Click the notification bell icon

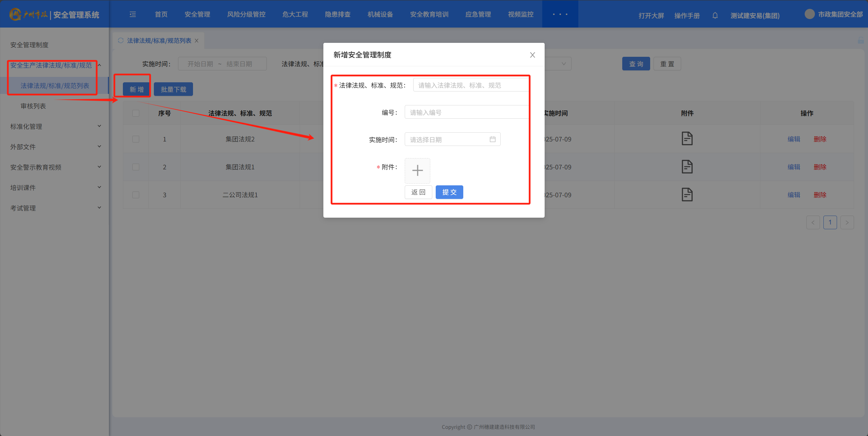click(x=715, y=16)
